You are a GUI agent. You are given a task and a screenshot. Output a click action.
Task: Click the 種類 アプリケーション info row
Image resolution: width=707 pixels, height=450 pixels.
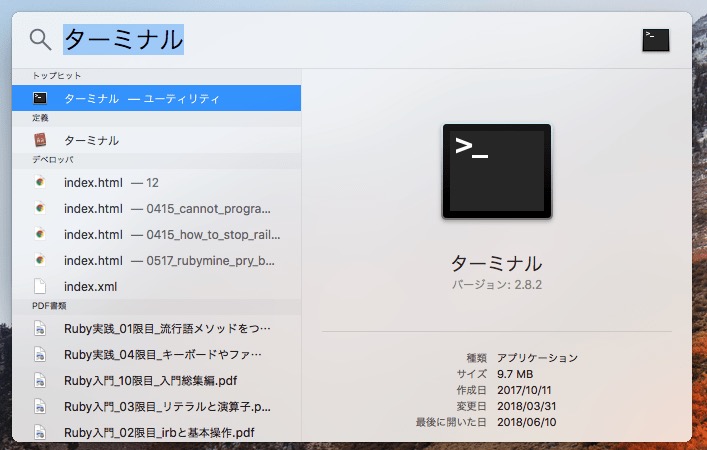point(522,358)
